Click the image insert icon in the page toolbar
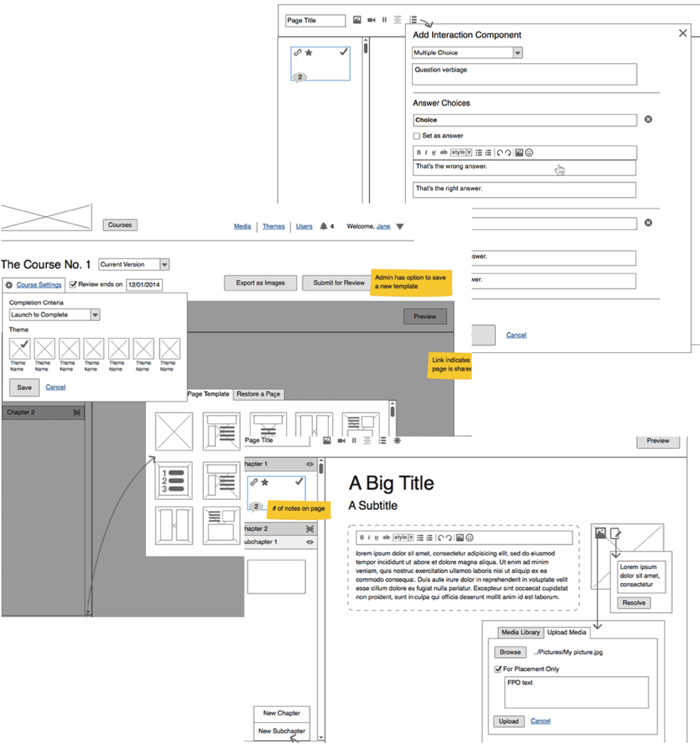This screenshot has height=744, width=700. 357,21
